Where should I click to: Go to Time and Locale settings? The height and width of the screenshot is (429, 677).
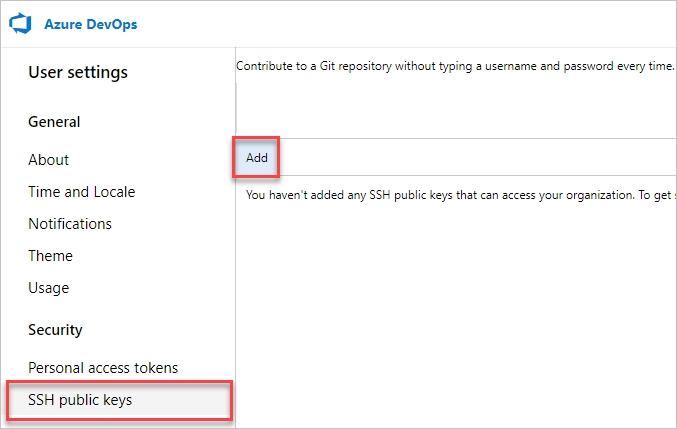82,192
